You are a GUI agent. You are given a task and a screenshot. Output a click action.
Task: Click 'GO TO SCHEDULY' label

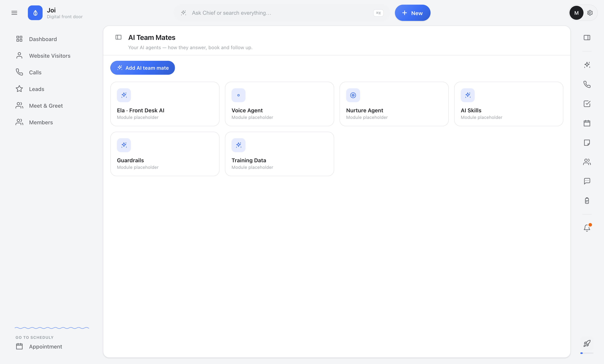point(35,337)
